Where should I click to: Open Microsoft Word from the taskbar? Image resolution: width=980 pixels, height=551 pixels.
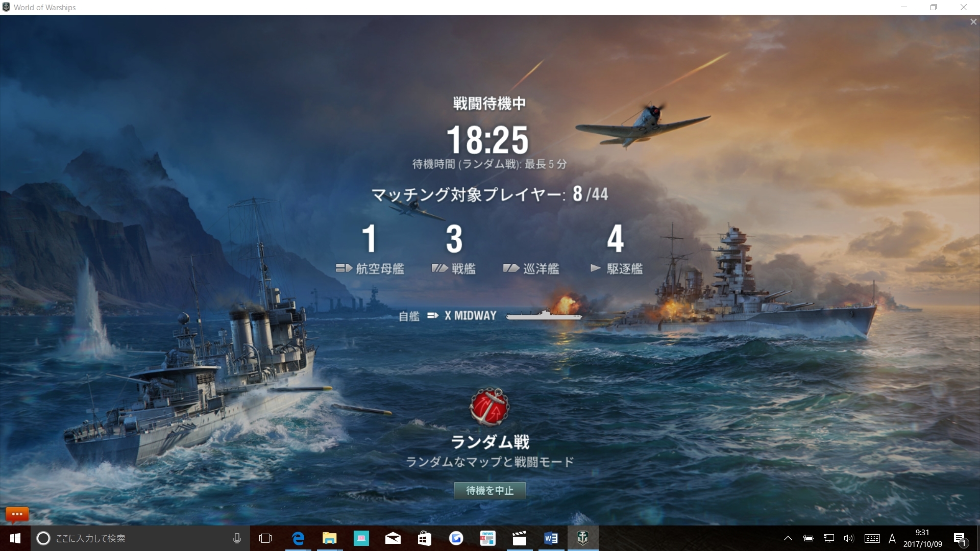coord(551,538)
